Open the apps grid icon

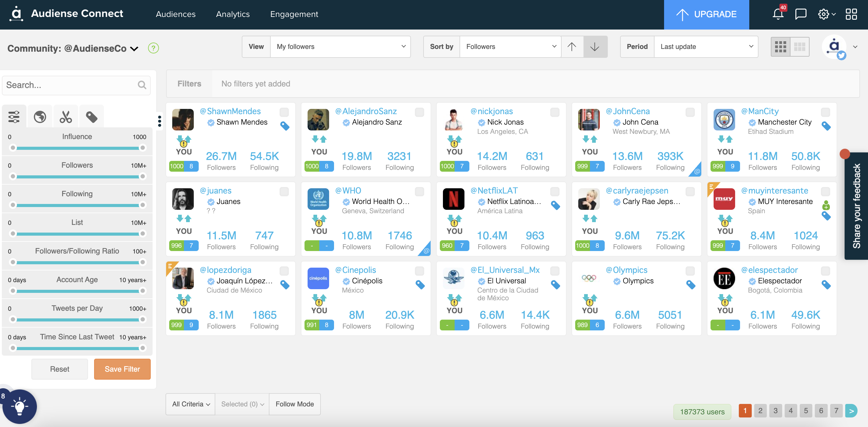click(851, 14)
